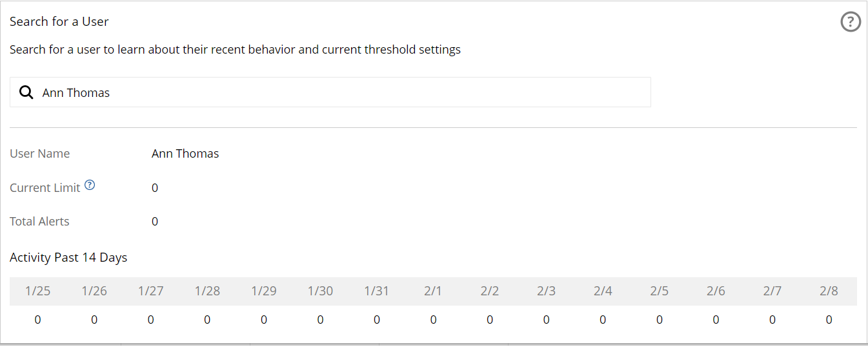Select the 2/8 date column header
Image resolution: width=868 pixels, height=347 pixels.
(829, 291)
